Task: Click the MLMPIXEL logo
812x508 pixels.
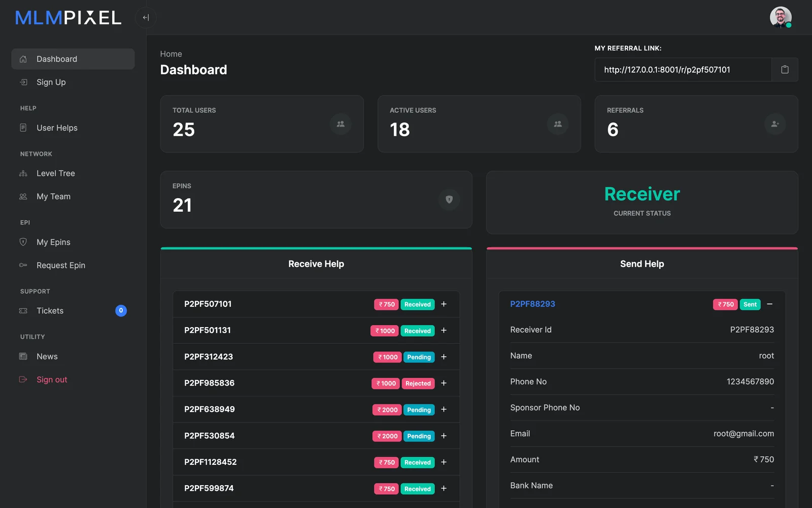Action: click(68, 18)
